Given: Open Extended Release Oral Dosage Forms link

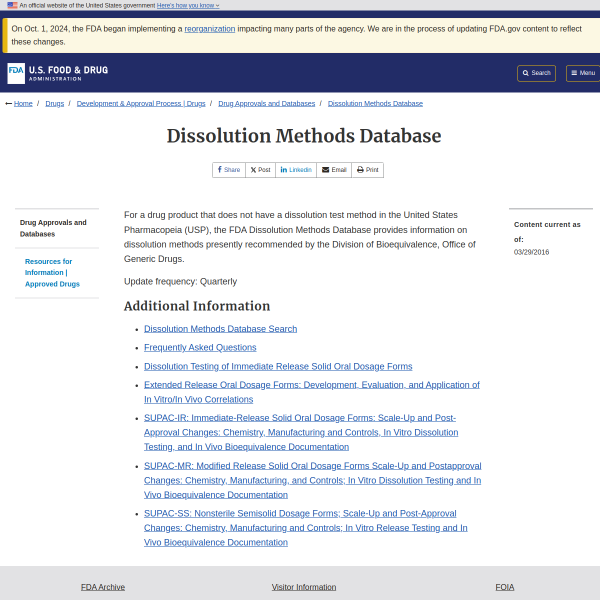Looking at the screenshot, I should point(312,392).
